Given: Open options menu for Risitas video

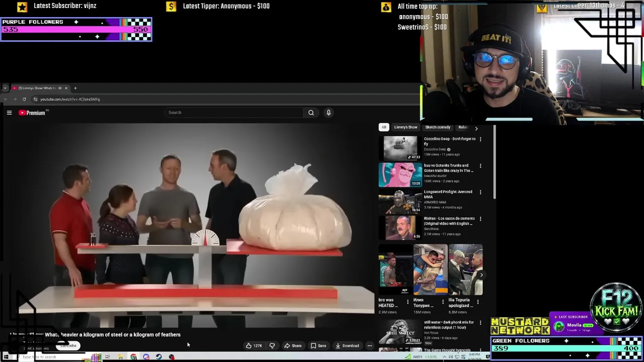Looking at the screenshot, I should click(x=480, y=219).
